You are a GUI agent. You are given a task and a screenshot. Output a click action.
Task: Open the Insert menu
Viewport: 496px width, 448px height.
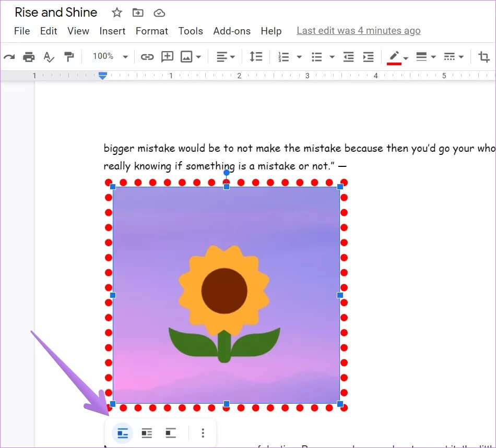coord(112,31)
